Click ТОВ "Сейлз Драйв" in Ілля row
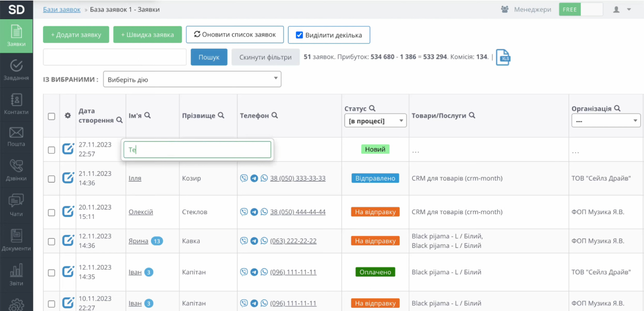The image size is (644, 311). click(601, 178)
